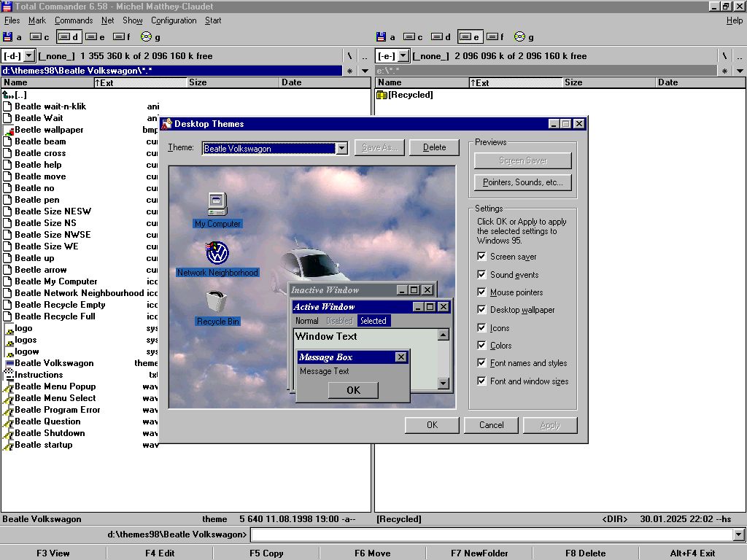
Task: Click the My Computer icon in theme preview
Action: [217, 203]
